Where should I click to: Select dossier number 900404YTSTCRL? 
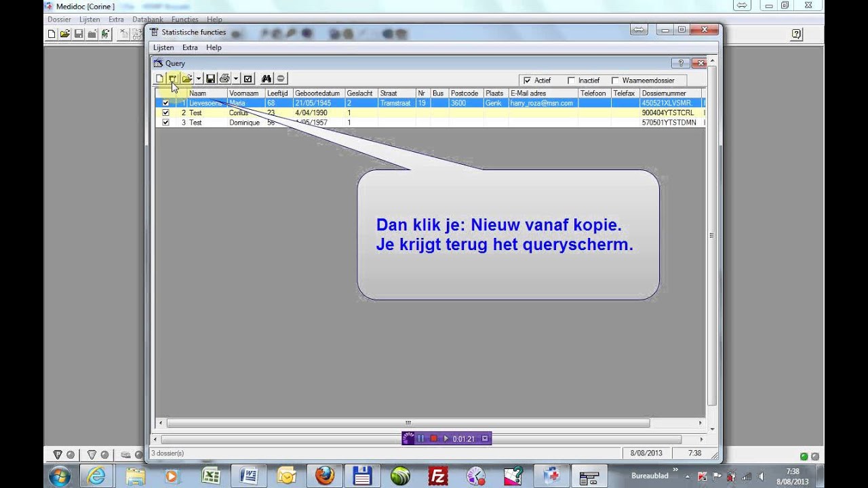pyautogui.click(x=671, y=113)
